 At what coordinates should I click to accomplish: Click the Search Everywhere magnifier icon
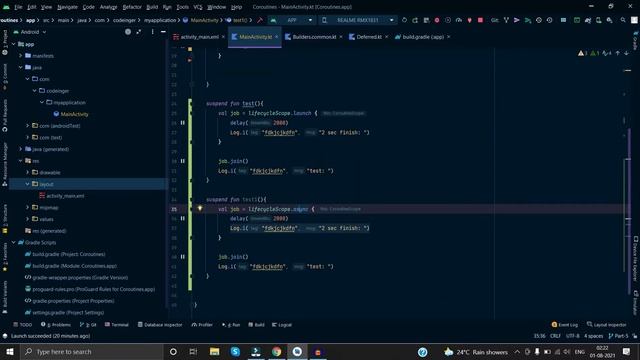(x=623, y=20)
